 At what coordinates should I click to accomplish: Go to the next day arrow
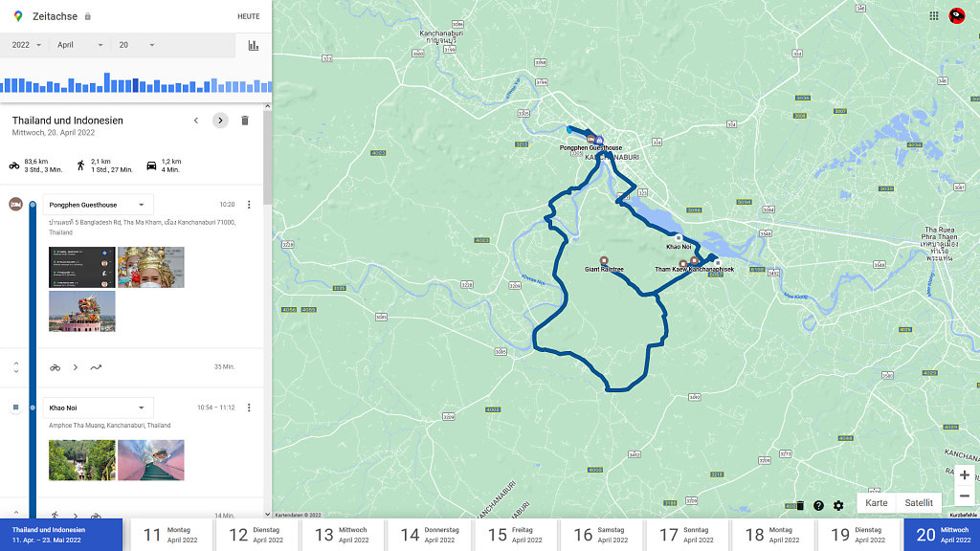point(220,121)
